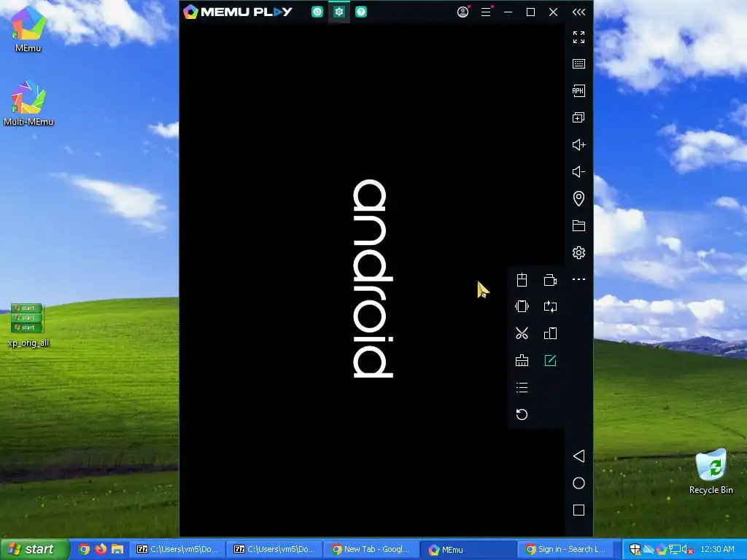Toggle the three-dots more tools menu
The height and width of the screenshot is (560, 747).
pyautogui.click(x=578, y=279)
